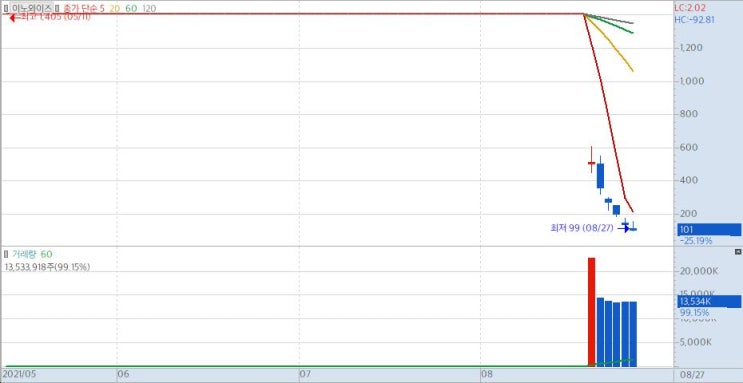Viewport: 743px width, 383px height.
Task: Select the 20-day moving average period
Action: 114,9
